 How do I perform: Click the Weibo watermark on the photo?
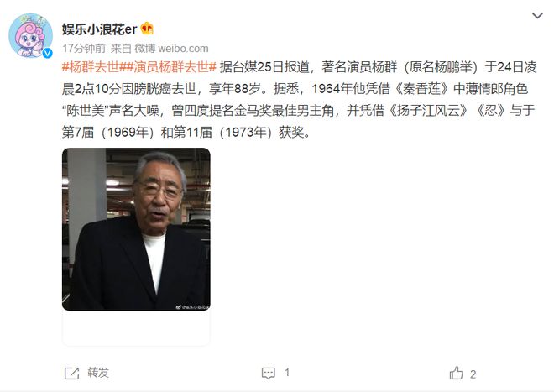click(x=192, y=307)
